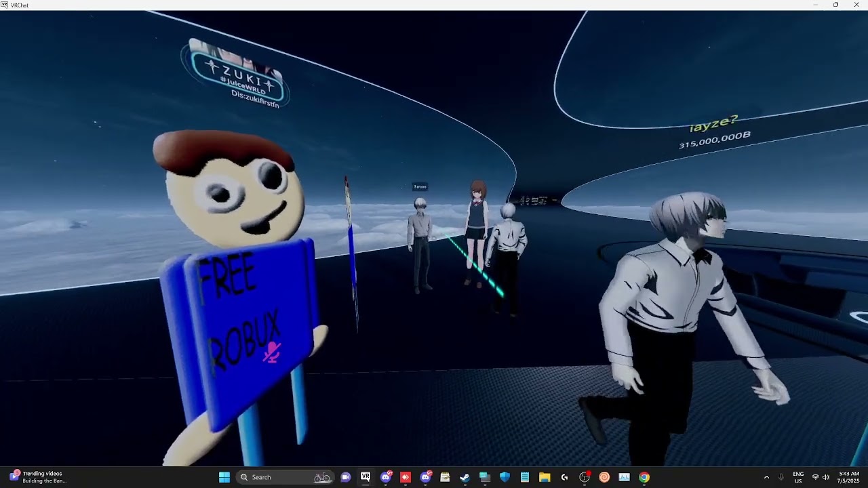The width and height of the screenshot is (868, 488).
Task: Click the '3 more' label above players
Action: [x=420, y=186]
